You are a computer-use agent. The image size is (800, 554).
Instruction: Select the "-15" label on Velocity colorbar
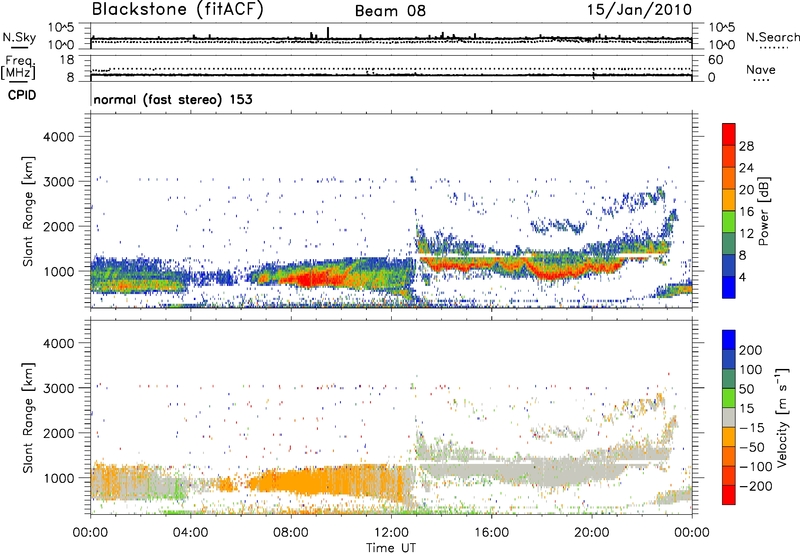click(x=752, y=428)
